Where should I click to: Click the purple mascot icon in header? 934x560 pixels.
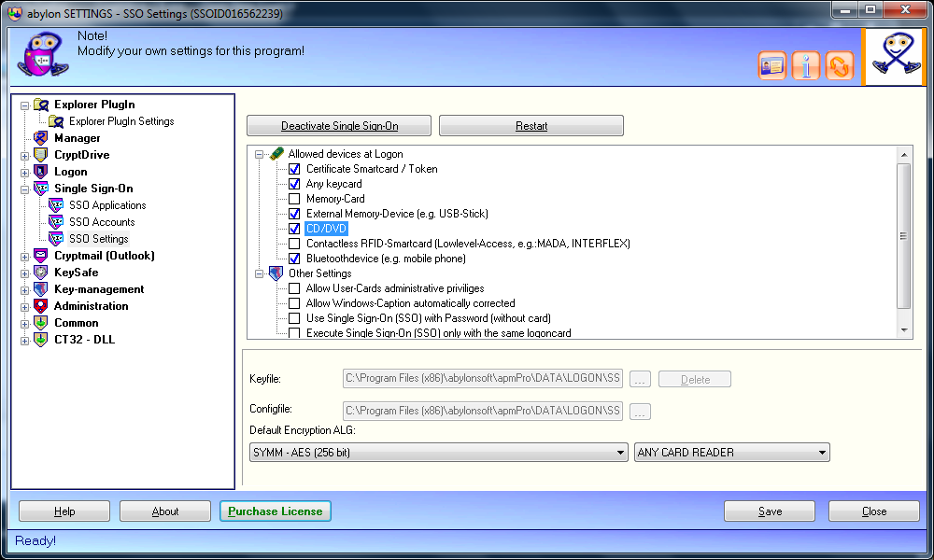coord(43,55)
